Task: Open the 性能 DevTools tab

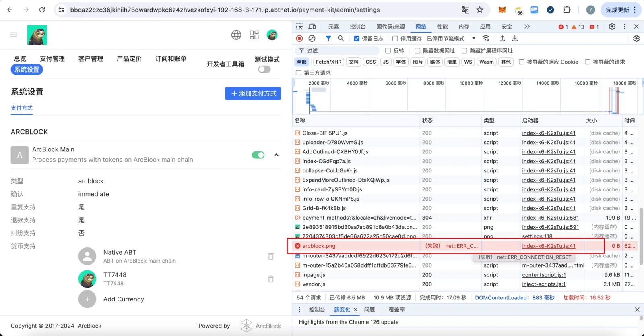Action: coord(442,27)
